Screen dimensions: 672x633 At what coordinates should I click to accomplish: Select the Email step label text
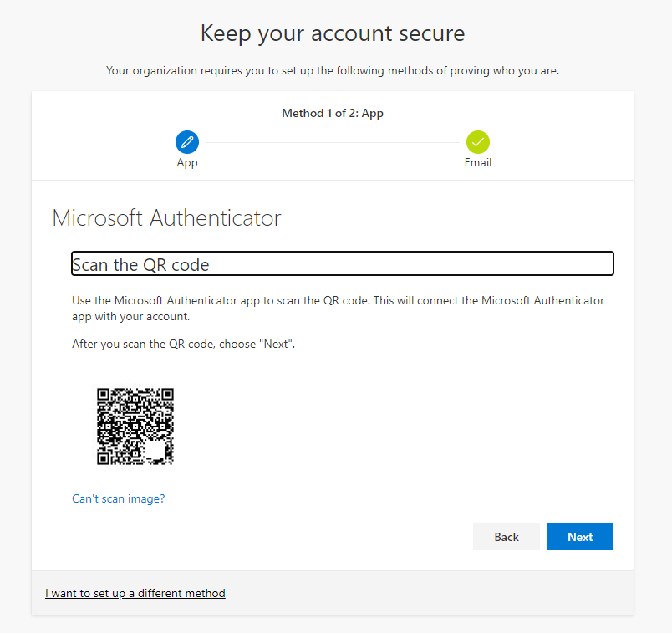pyautogui.click(x=477, y=162)
